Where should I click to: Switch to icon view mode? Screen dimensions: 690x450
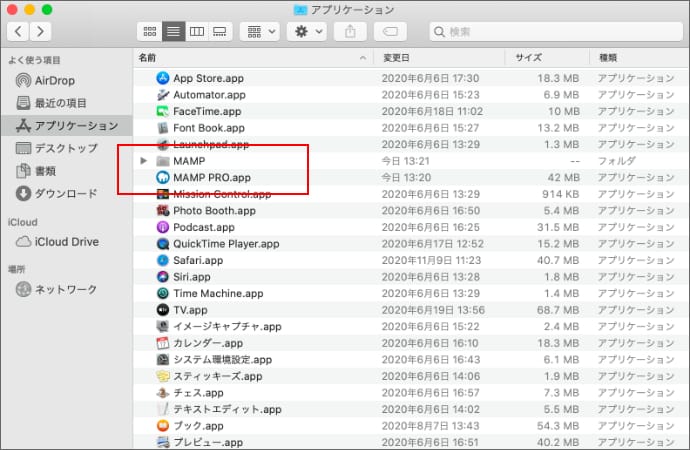150,32
